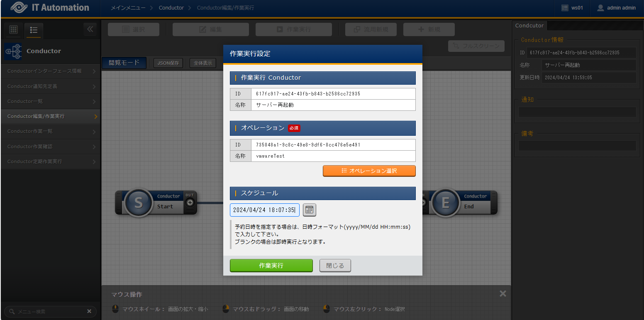Click the IT Automation logo
Image resolution: width=644 pixels, height=320 pixels.
[50, 8]
